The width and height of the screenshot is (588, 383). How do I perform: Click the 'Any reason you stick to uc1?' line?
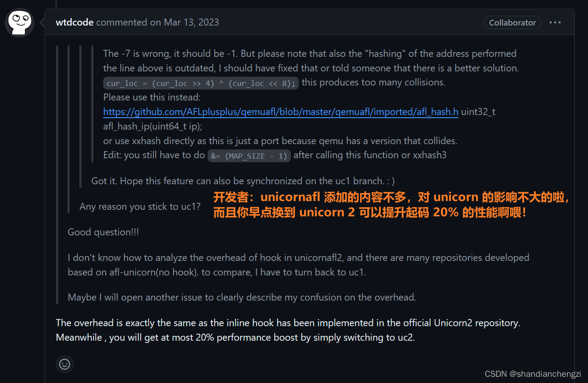(x=140, y=206)
